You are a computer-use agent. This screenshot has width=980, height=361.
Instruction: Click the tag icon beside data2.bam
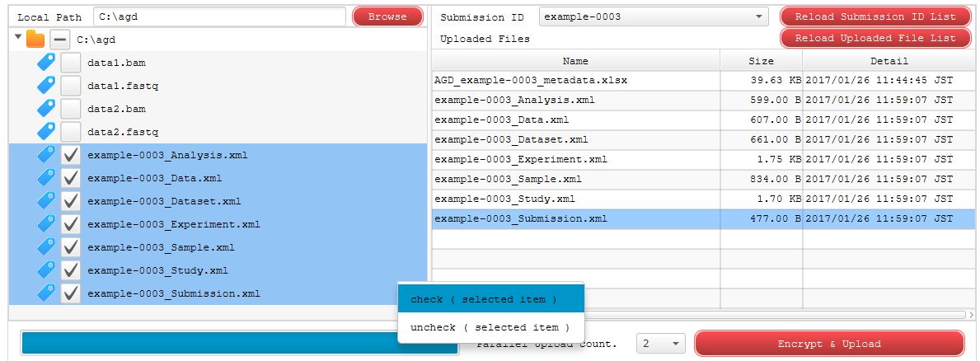[46, 109]
